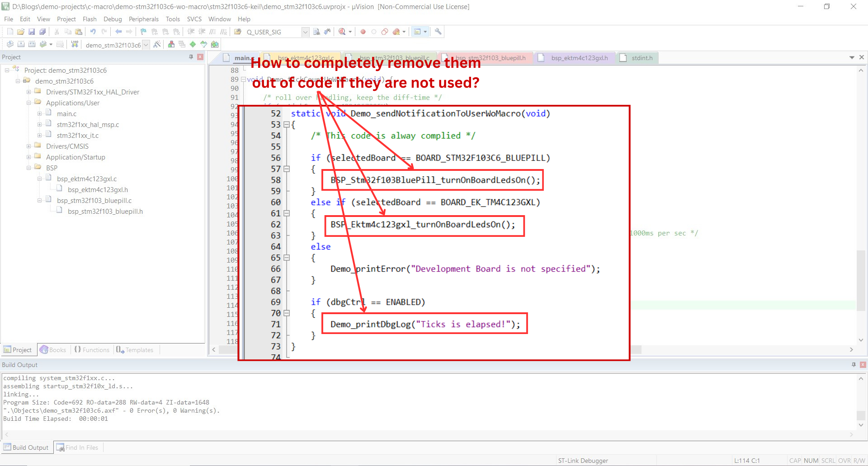
Task: Toggle auto-hide pin on Build Output panel
Action: point(854,365)
